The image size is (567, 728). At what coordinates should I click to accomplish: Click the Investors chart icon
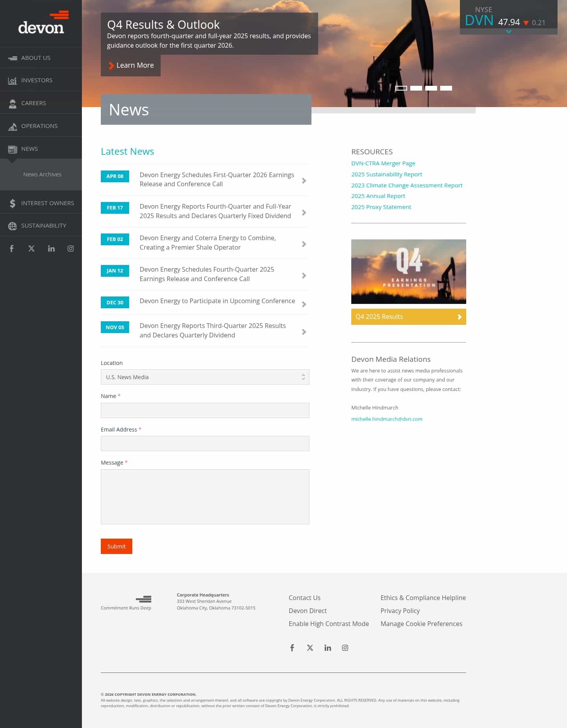tap(13, 81)
